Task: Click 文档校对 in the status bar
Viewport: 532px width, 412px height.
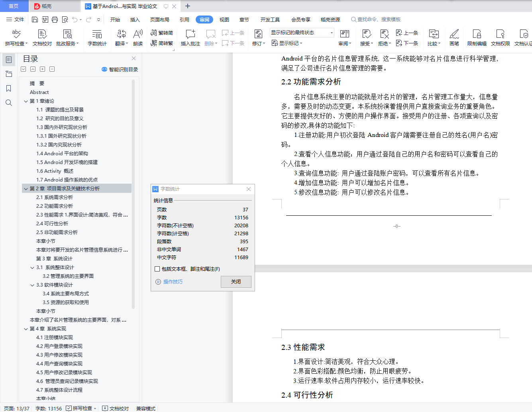Action: click(x=116, y=408)
